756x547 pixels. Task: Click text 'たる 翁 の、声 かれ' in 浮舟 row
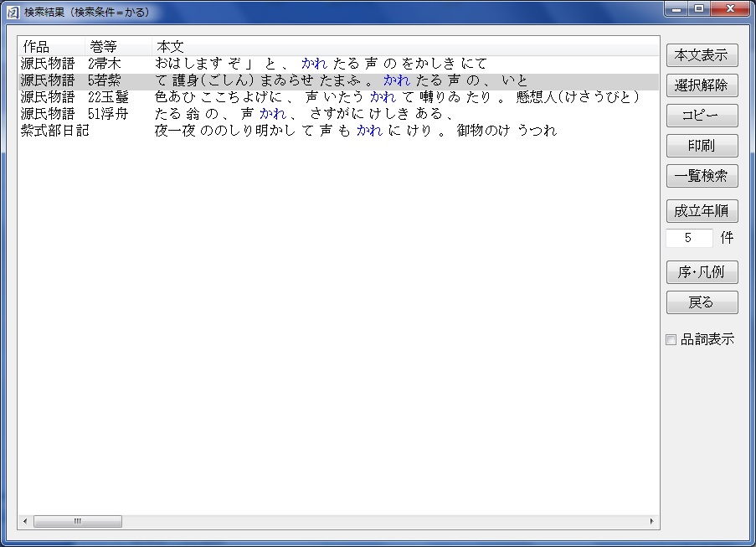tap(220, 114)
